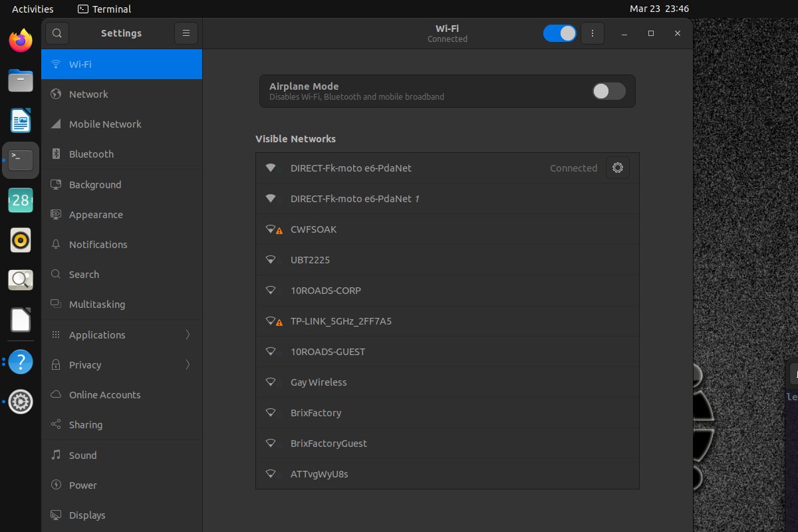Expand the Applications settings chevron
The width and height of the screenshot is (798, 532).
point(188,335)
